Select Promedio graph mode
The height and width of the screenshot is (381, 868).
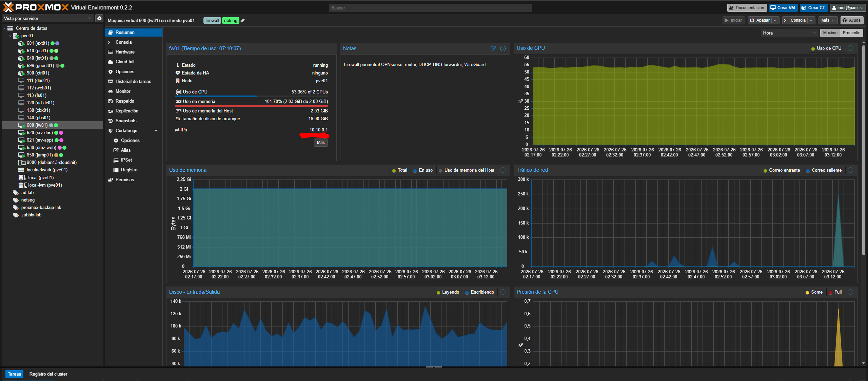click(851, 33)
